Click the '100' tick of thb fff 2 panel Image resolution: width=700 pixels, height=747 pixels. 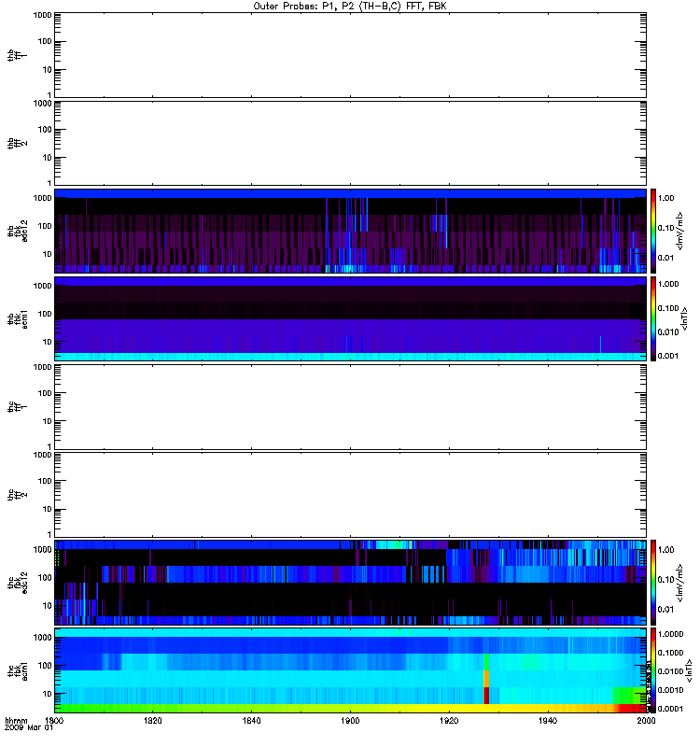click(45, 130)
